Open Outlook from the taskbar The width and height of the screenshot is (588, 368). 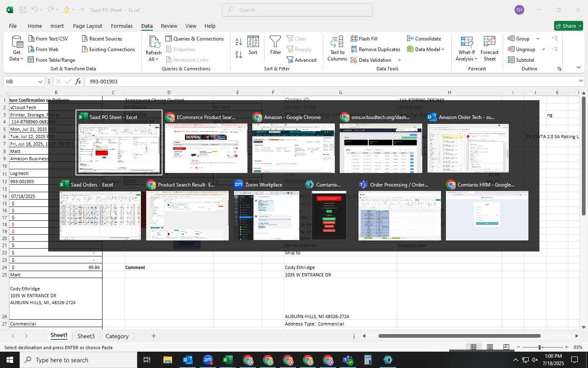[188, 360]
